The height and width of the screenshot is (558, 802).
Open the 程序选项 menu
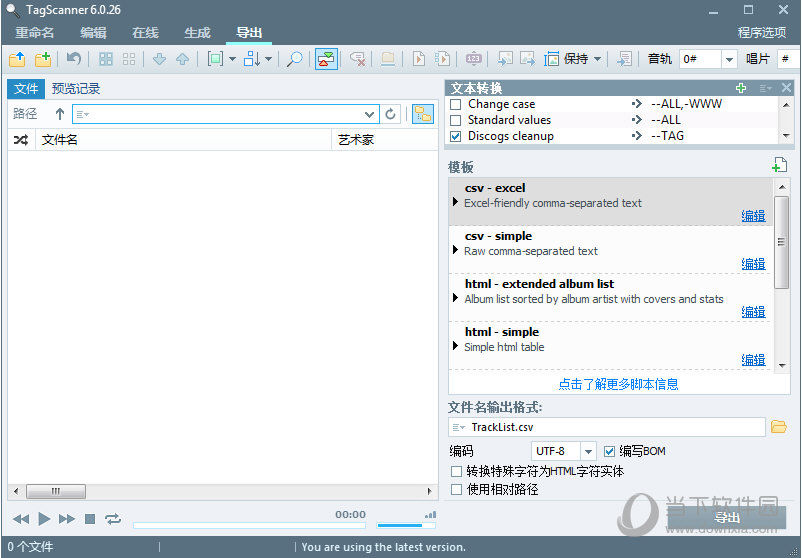[762, 33]
